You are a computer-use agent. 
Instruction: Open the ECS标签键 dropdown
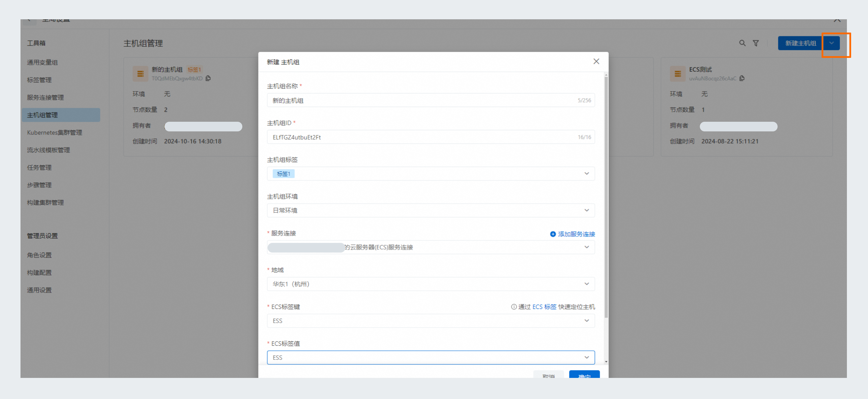point(431,320)
